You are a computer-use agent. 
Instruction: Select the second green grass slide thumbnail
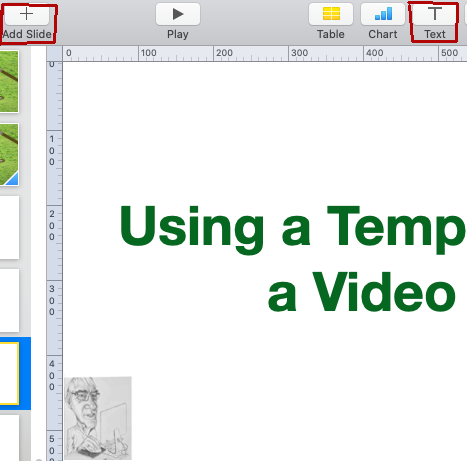point(9,154)
